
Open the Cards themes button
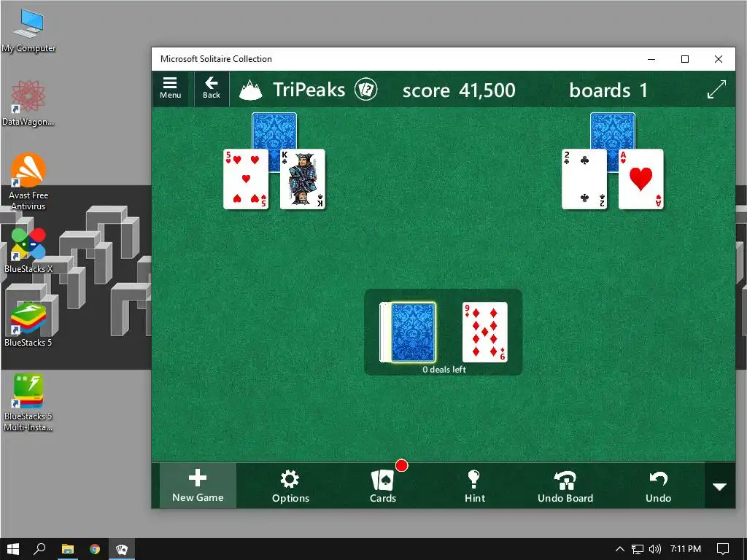click(382, 486)
